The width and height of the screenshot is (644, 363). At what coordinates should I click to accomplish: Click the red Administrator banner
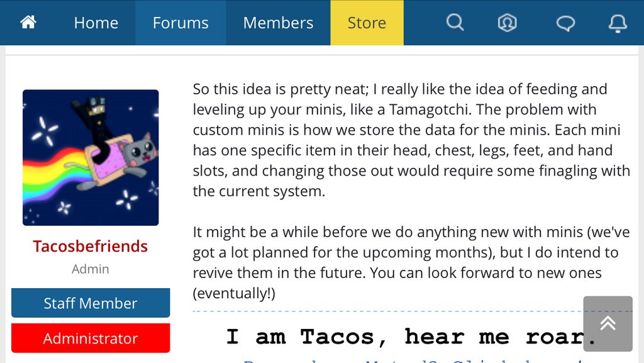pyautogui.click(x=91, y=338)
